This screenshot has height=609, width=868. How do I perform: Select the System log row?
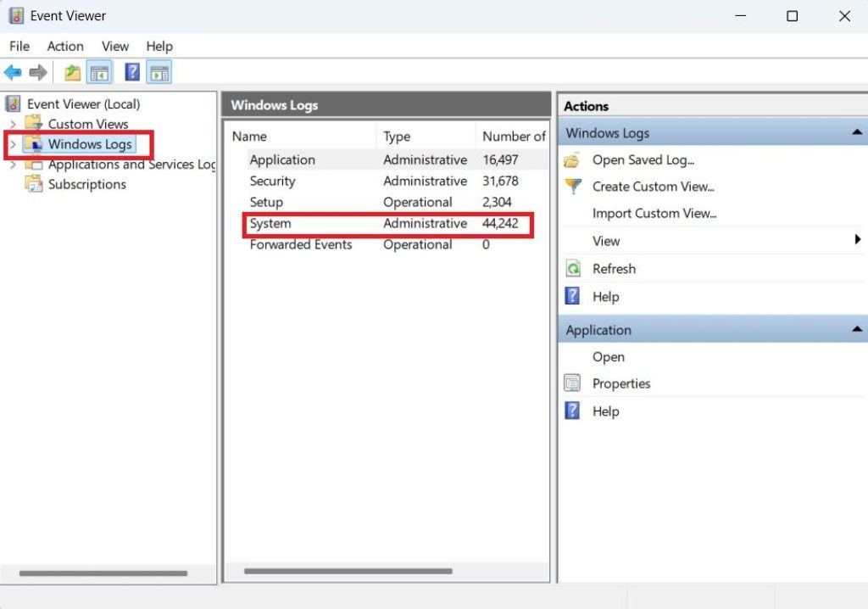[x=397, y=223]
